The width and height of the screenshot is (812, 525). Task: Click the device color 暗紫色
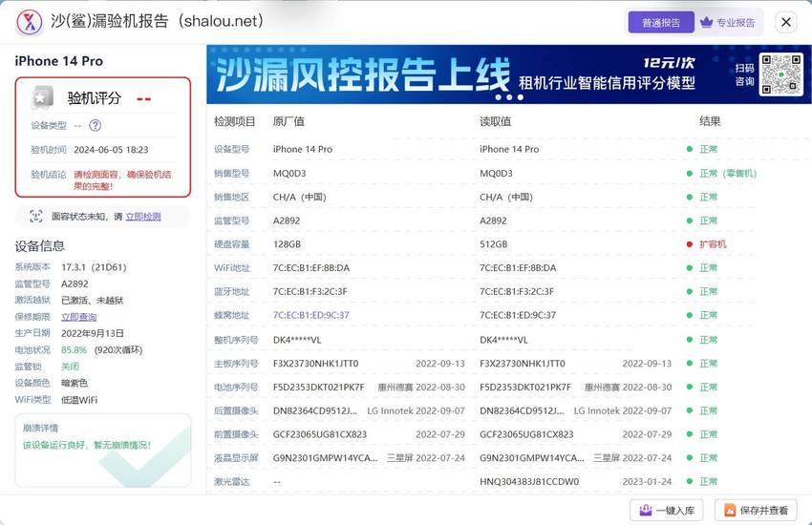(x=75, y=384)
